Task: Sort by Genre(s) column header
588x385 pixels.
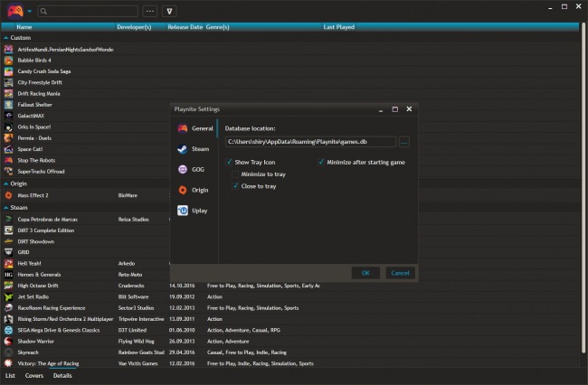Action: pyautogui.click(x=217, y=27)
